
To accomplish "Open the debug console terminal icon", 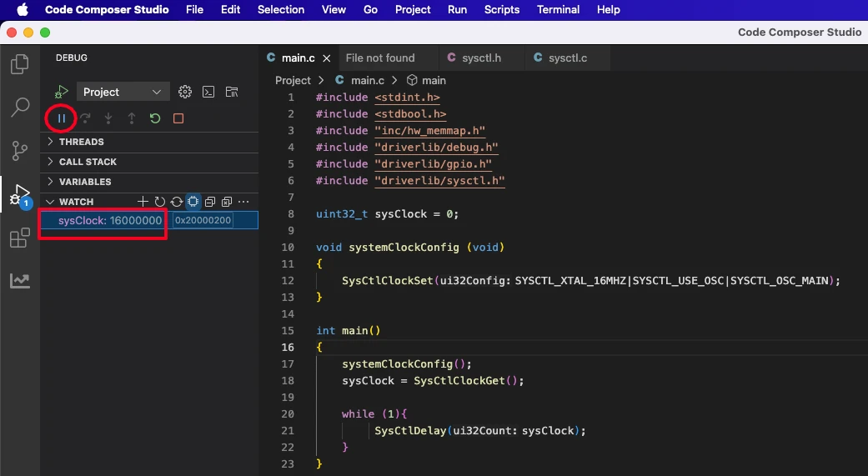I will (x=209, y=92).
